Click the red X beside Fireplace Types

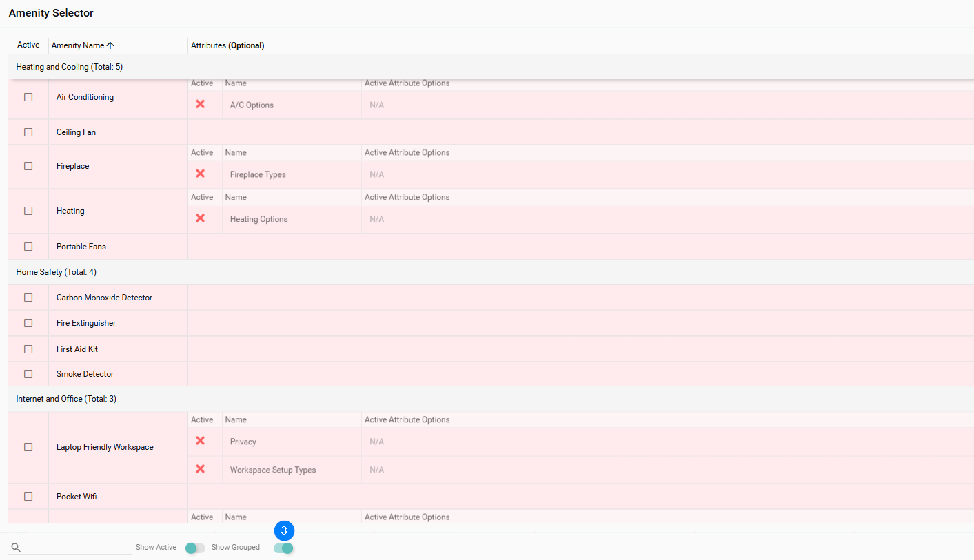[200, 174]
